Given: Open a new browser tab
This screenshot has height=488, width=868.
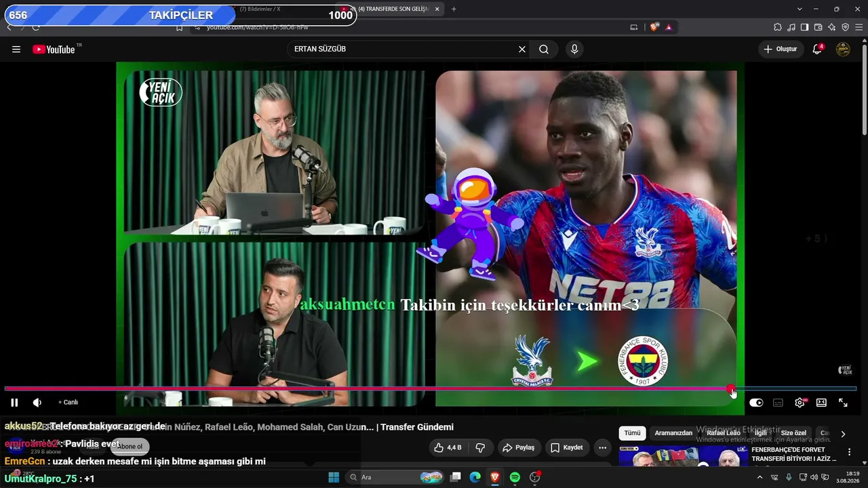Looking at the screenshot, I should click(x=454, y=9).
